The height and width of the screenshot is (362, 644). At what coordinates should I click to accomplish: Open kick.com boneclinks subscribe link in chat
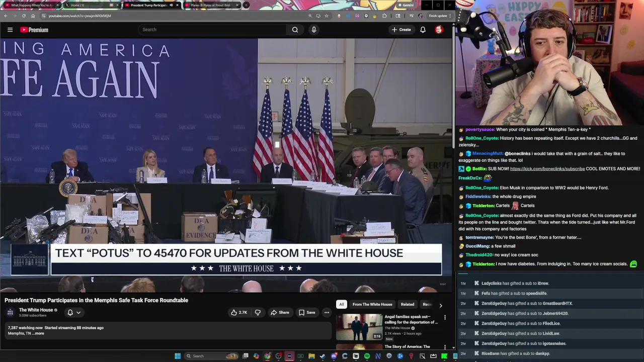pyautogui.click(x=547, y=169)
